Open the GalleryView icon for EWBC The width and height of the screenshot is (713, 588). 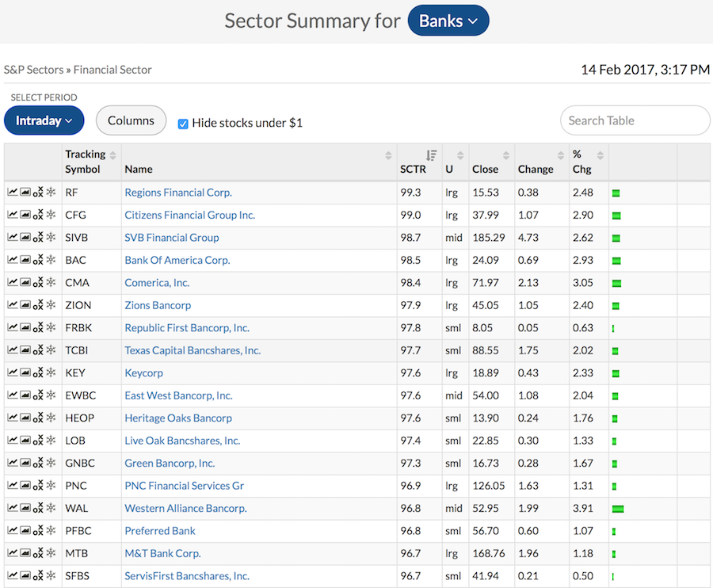coord(25,395)
